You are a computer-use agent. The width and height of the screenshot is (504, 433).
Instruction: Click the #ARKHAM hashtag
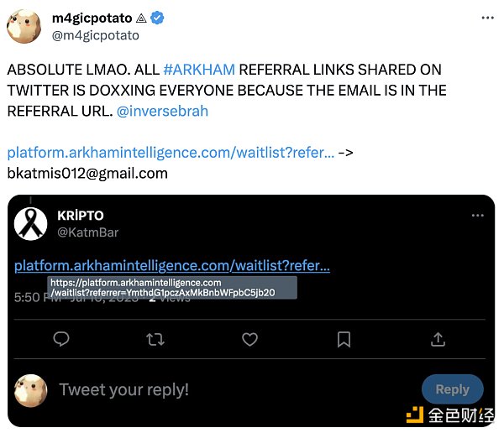(199, 70)
